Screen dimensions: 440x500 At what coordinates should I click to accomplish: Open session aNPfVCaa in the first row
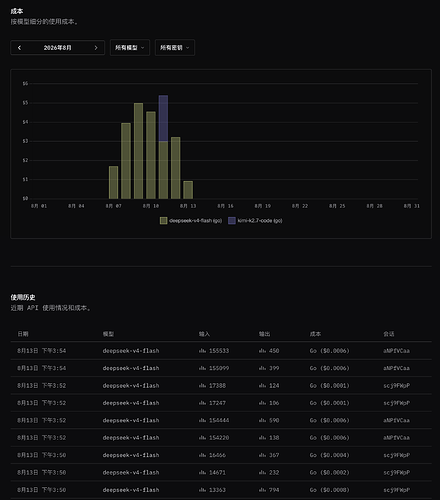pos(396,351)
